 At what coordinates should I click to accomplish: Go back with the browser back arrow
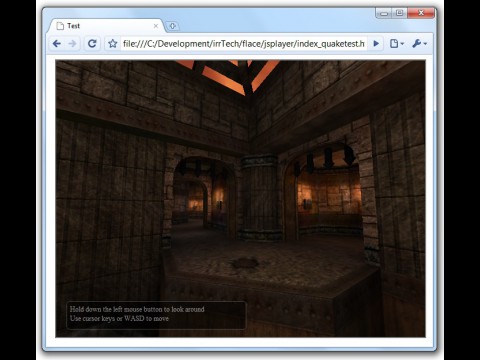pyautogui.click(x=57, y=44)
